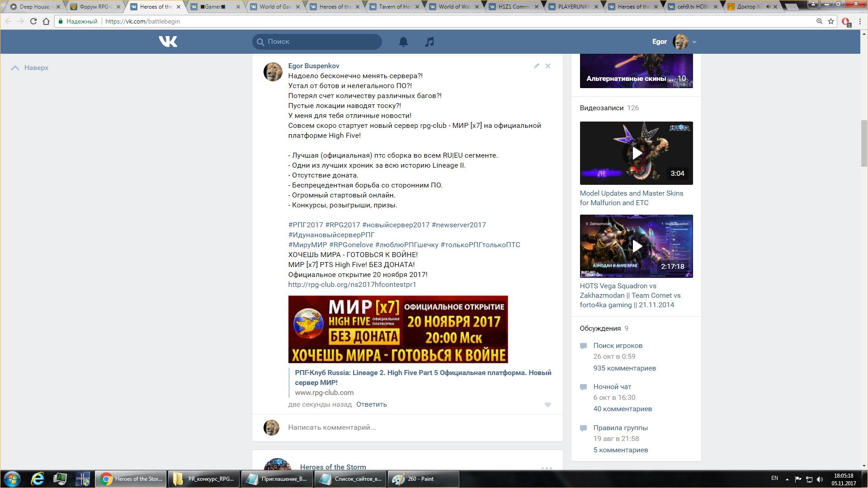Open the Opera-like extension icon
The image size is (868, 488).
[x=846, y=22]
